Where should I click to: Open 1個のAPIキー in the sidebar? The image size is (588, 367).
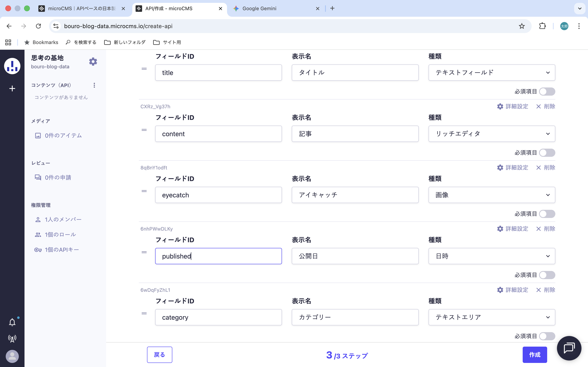(62, 250)
